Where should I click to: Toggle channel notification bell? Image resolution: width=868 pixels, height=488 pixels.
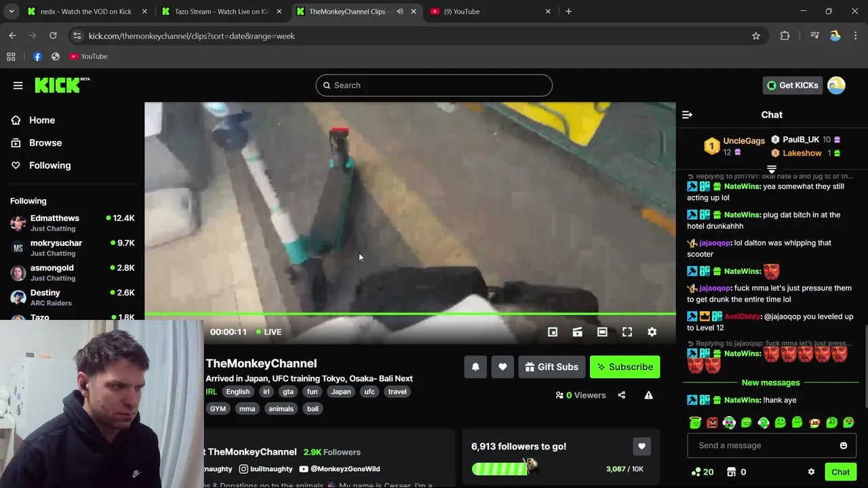(475, 367)
